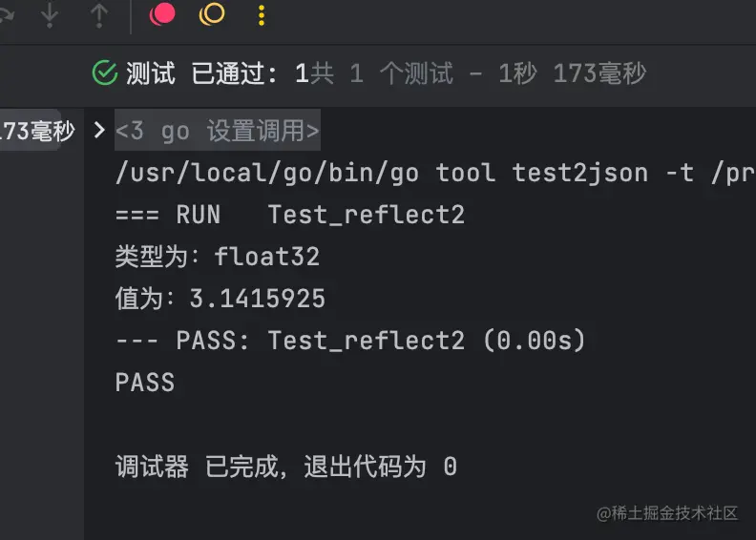Click the folded '<3 go 设置调用>' region
Image resolution: width=756 pixels, height=540 pixels.
(218, 130)
